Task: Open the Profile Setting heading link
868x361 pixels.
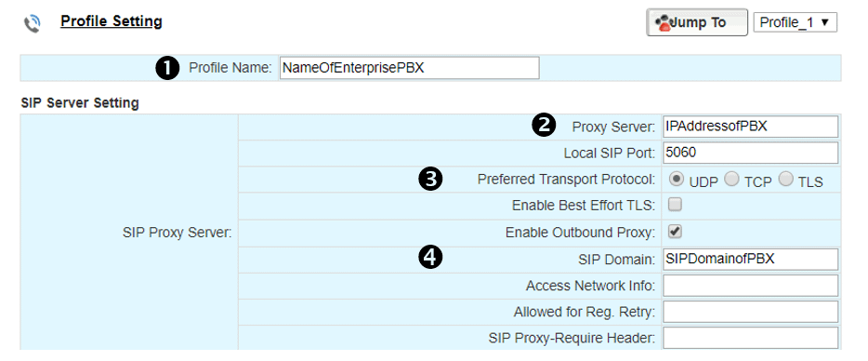Action: [x=112, y=21]
